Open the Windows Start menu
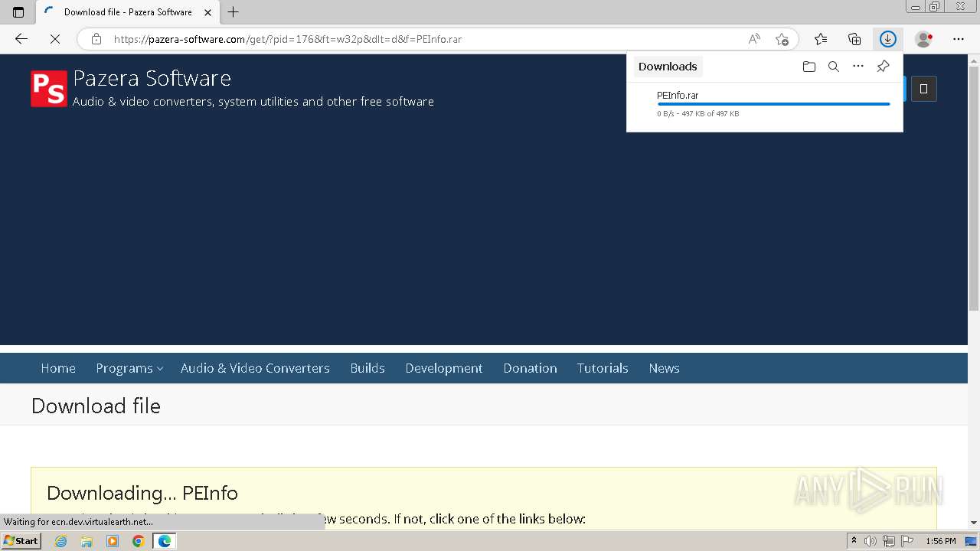This screenshot has height=551, width=980. tap(21, 541)
